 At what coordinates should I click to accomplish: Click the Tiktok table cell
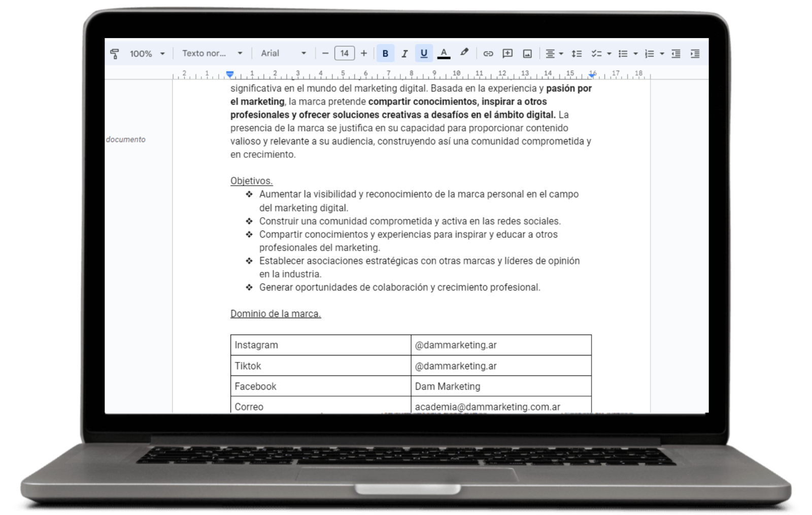tap(321, 366)
